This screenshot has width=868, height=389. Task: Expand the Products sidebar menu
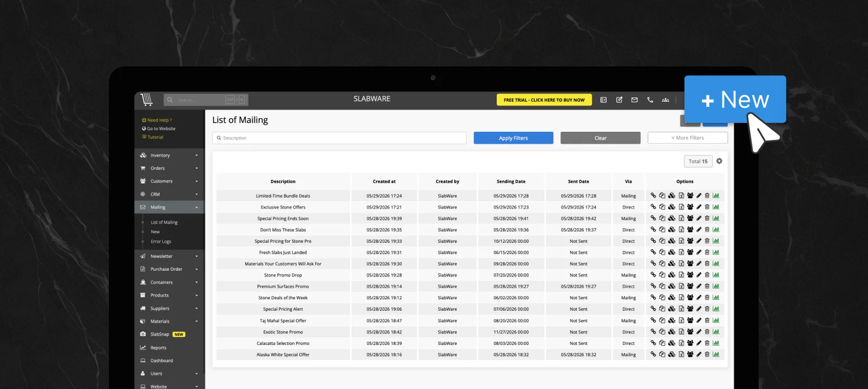point(169,295)
